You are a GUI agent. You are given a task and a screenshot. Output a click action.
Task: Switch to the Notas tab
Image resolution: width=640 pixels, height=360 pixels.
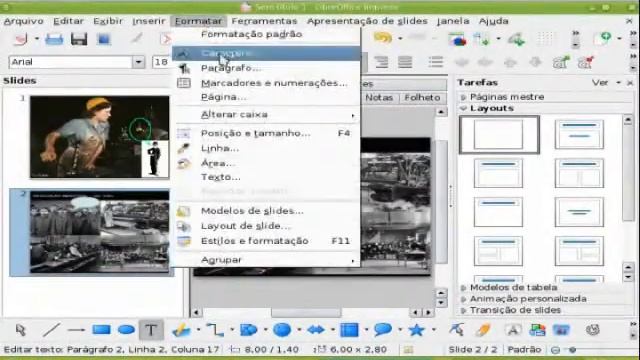point(379,98)
